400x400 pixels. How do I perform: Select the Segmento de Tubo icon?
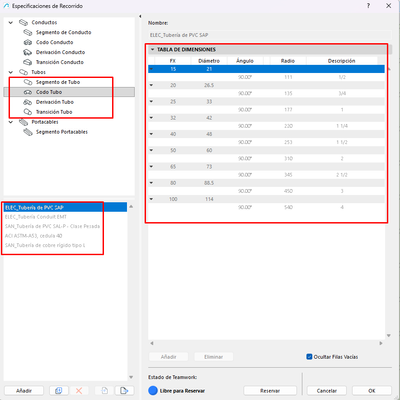[28, 82]
